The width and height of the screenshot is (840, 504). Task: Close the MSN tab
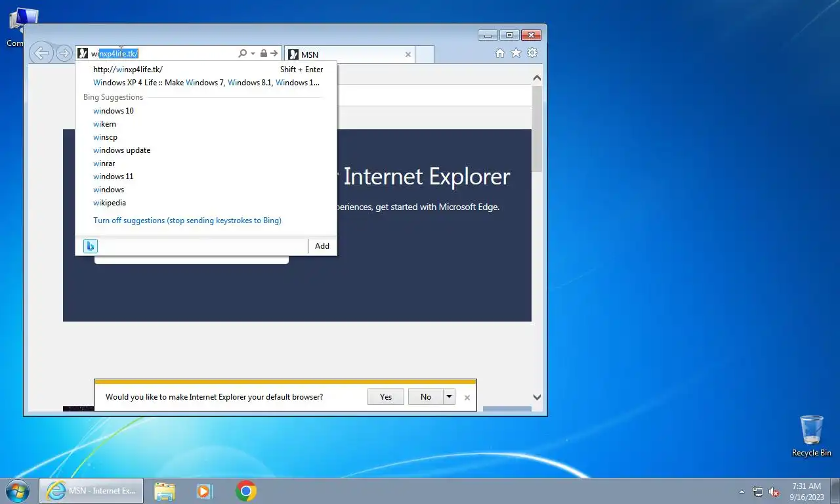coord(408,54)
